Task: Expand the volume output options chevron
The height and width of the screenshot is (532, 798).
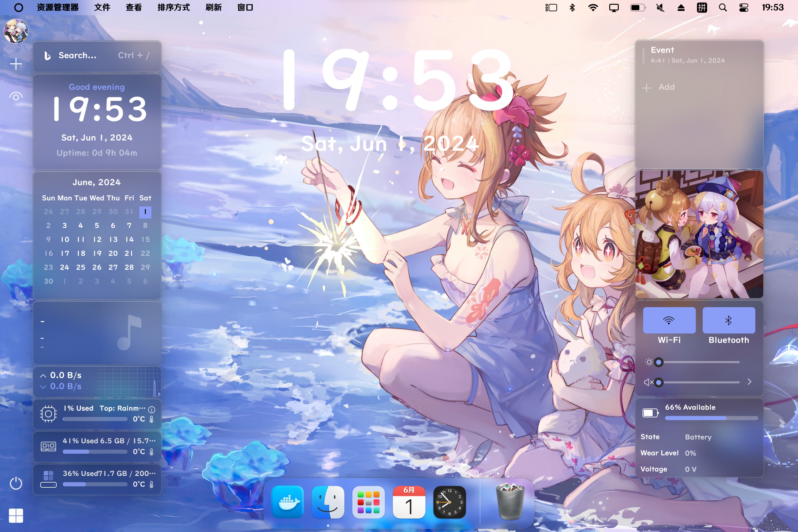Action: pyautogui.click(x=749, y=382)
